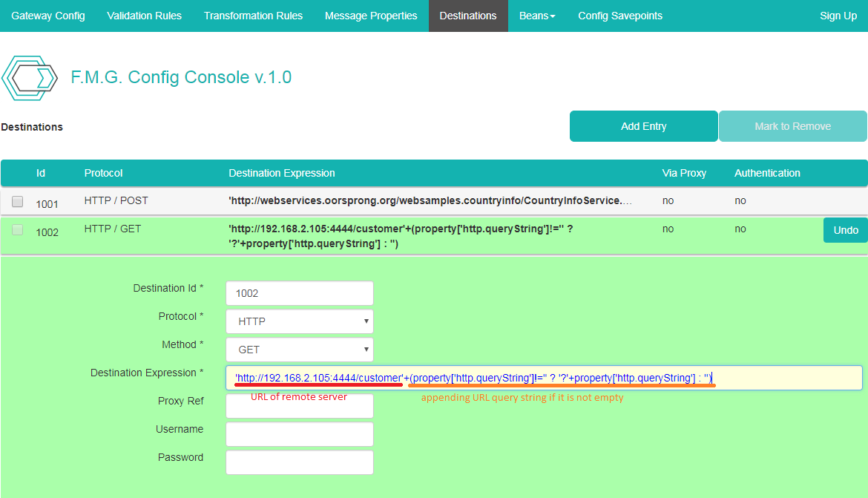Open the Method dropdown showing GET
This screenshot has height=498, width=868.
point(299,350)
